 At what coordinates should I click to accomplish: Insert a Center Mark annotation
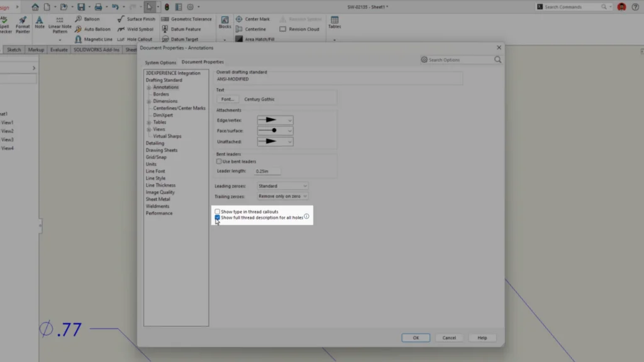253,19
